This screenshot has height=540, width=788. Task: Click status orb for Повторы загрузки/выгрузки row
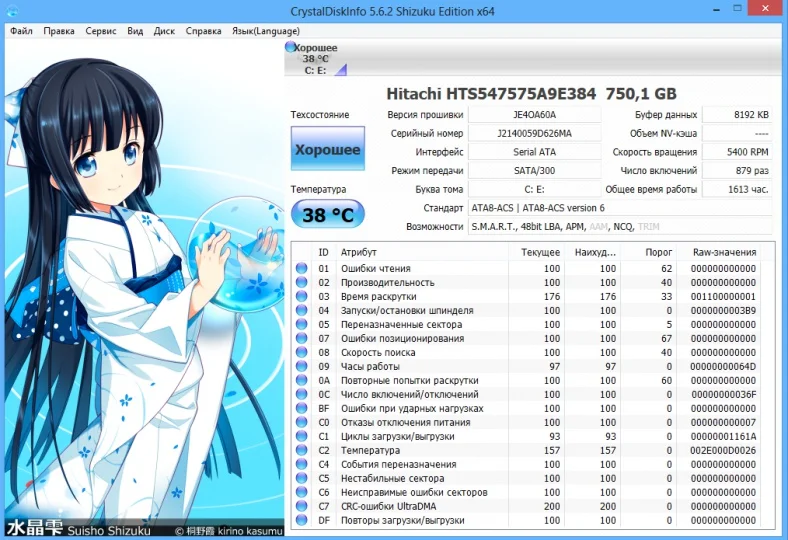pyautogui.click(x=302, y=520)
